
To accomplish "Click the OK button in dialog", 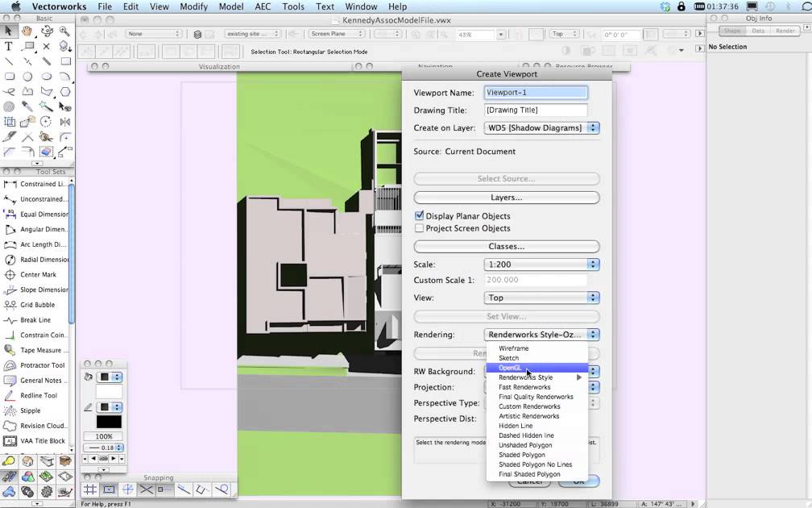I will pos(579,481).
